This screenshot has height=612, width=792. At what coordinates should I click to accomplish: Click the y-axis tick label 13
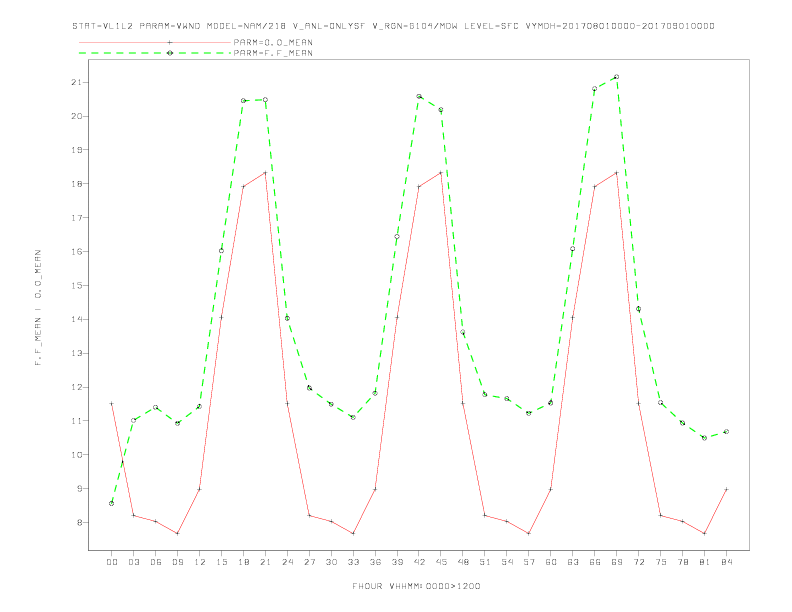pyautogui.click(x=77, y=353)
